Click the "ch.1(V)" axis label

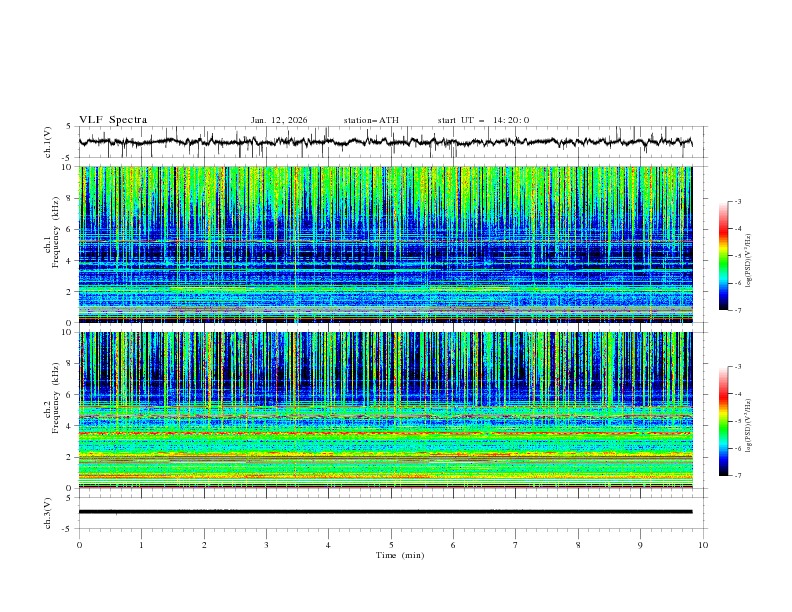tap(48, 142)
